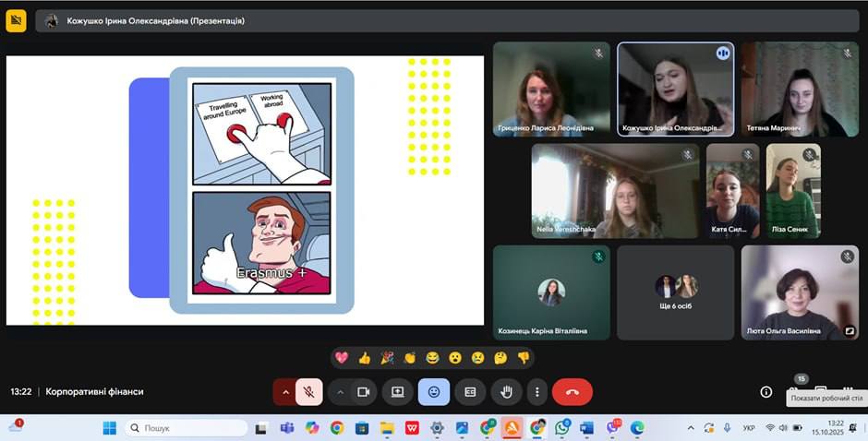The image size is (868, 441).
Task: Send the laughing face reaction
Action: click(432, 358)
